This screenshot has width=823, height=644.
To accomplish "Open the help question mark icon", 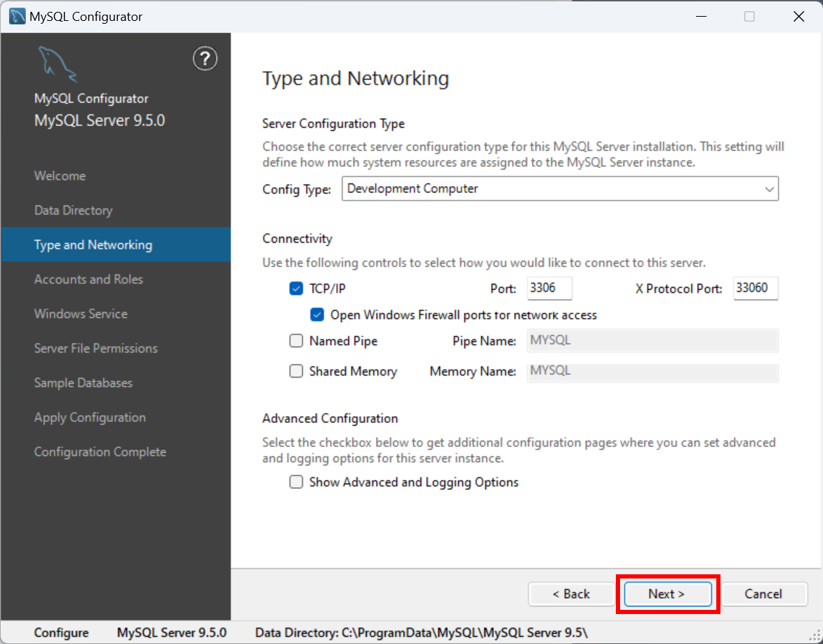I will [204, 59].
